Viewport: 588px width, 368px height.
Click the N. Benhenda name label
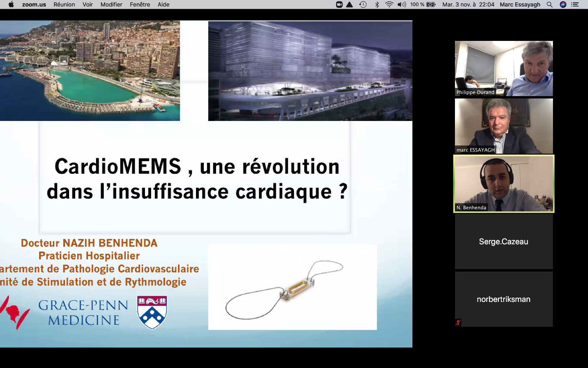(471, 208)
